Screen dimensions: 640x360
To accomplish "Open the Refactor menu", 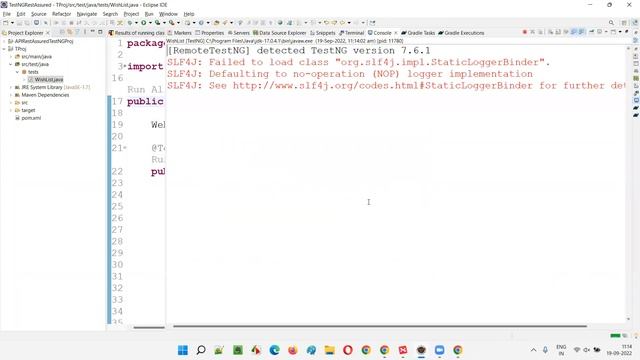I will pyautogui.click(x=61, y=14).
